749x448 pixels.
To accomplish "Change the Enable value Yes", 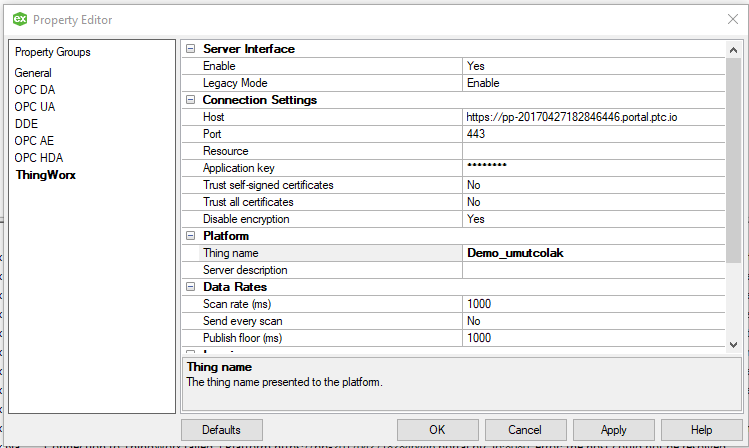I will [x=594, y=66].
